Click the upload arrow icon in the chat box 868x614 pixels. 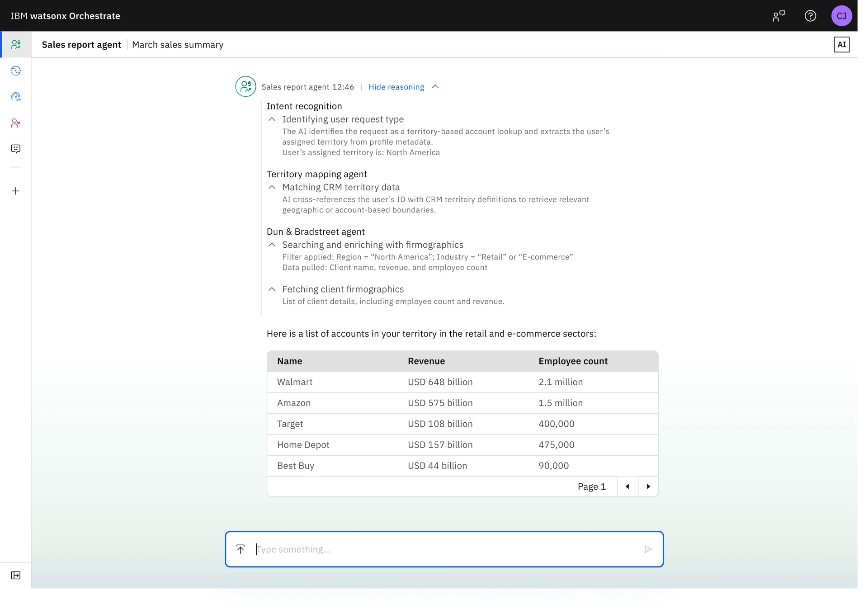point(241,549)
